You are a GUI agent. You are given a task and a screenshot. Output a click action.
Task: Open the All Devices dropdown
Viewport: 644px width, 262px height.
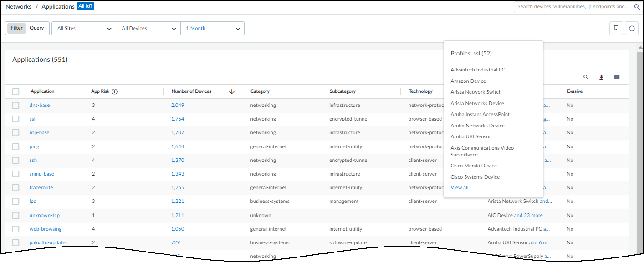[x=148, y=28]
